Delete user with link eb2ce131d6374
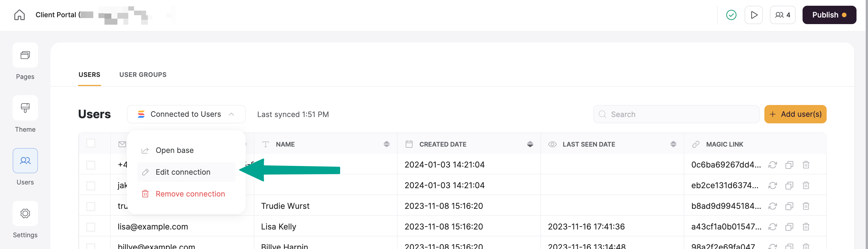 pos(806,185)
